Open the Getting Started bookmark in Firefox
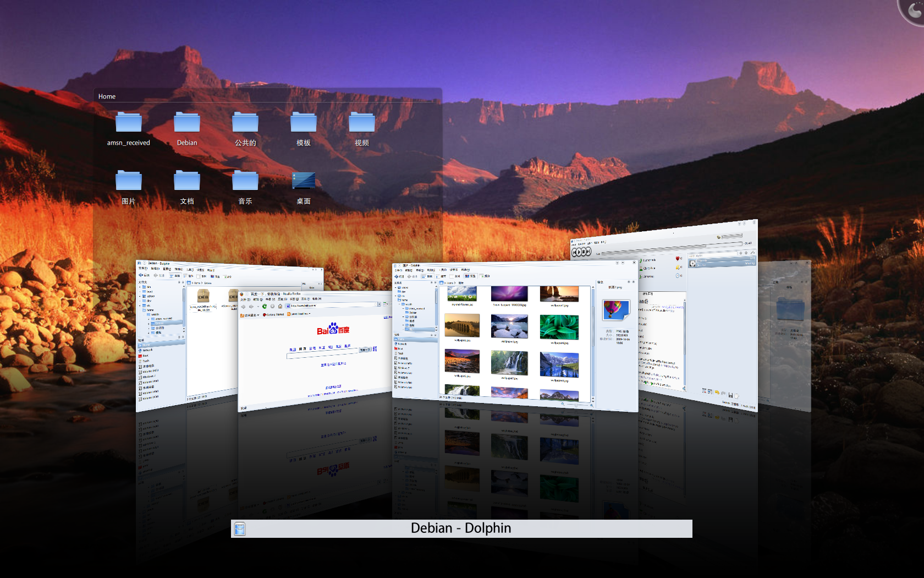The width and height of the screenshot is (924, 578). pyautogui.click(x=274, y=314)
